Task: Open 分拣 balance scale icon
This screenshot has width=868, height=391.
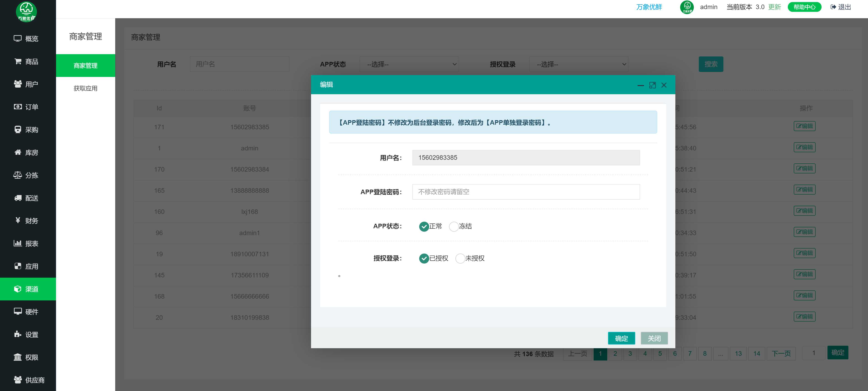Action: pyautogui.click(x=18, y=175)
